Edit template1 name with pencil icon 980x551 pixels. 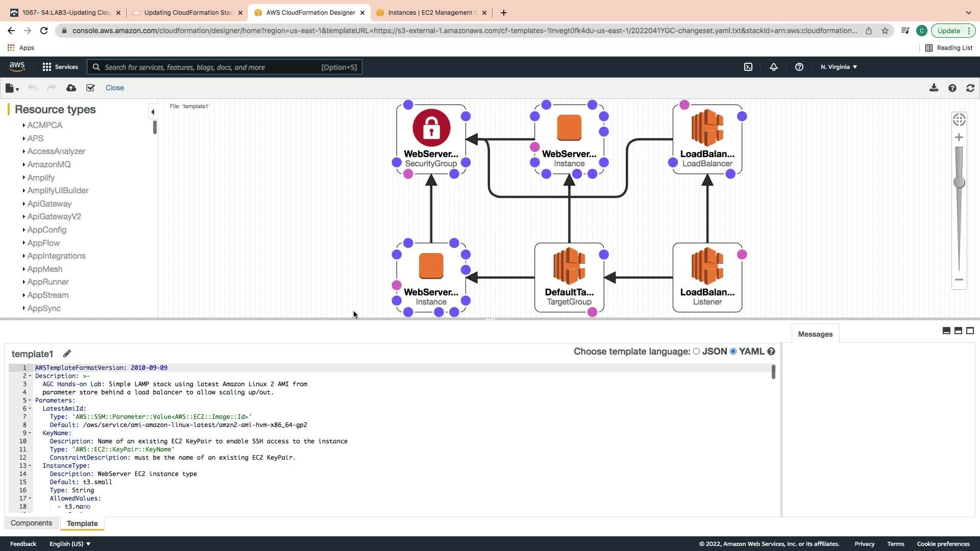[67, 354]
